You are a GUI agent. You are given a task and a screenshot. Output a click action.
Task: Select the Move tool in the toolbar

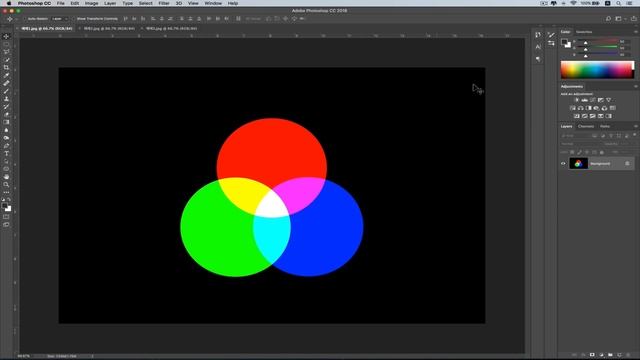tap(6, 36)
